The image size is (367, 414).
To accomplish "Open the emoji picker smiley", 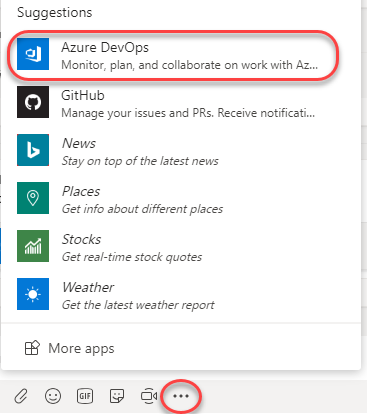I will point(53,396).
